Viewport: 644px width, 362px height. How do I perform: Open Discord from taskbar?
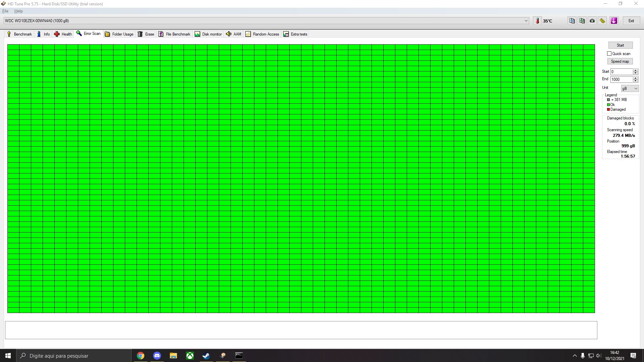(157, 356)
